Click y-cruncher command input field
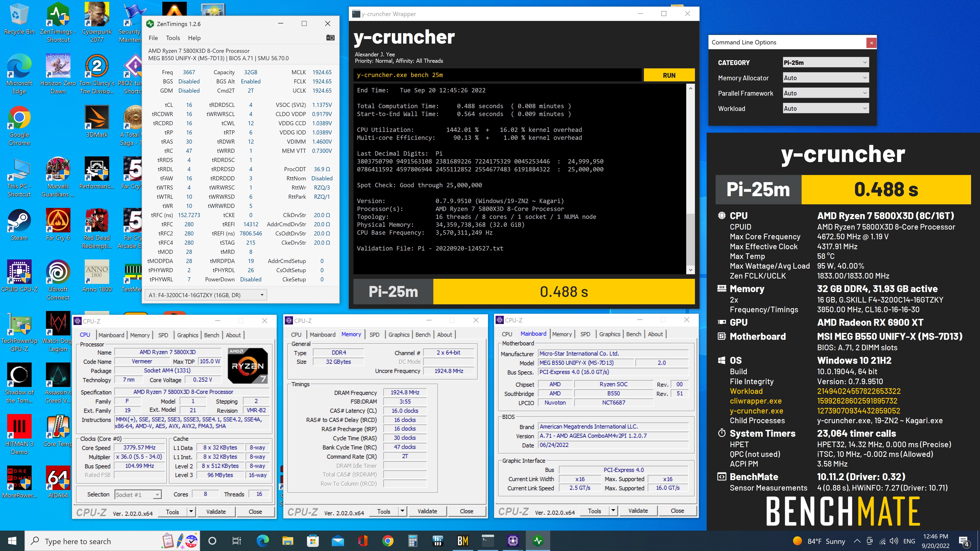The height and width of the screenshot is (551, 980). pos(498,75)
